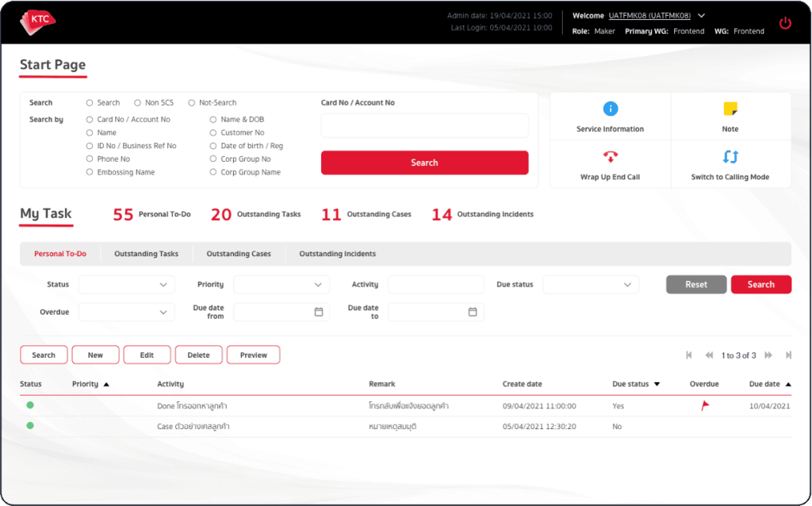Click the large red Search button
The width and height of the screenshot is (812, 506).
coord(425,163)
